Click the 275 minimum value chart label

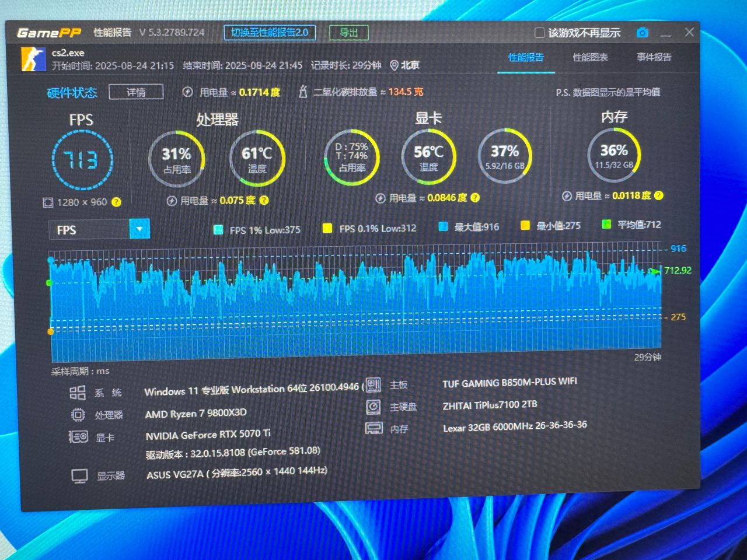[678, 317]
